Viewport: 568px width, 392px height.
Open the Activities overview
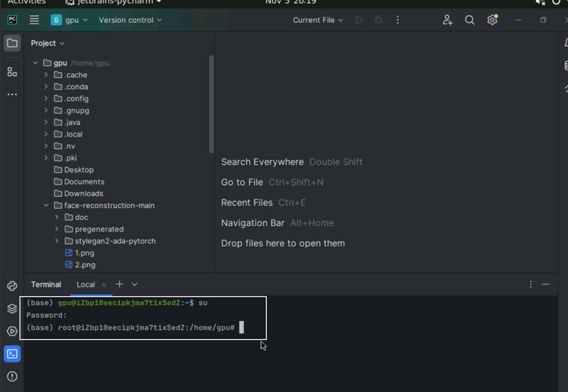pos(27,2)
